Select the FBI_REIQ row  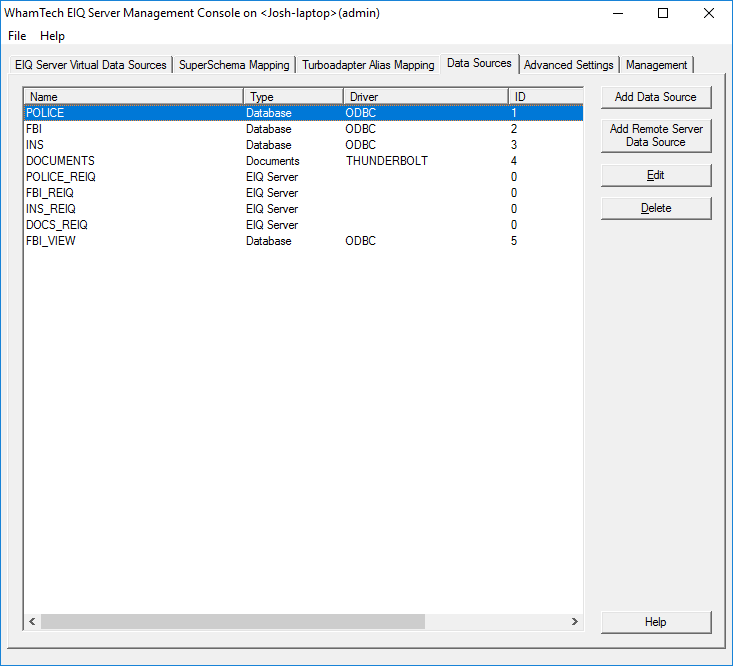click(303, 193)
